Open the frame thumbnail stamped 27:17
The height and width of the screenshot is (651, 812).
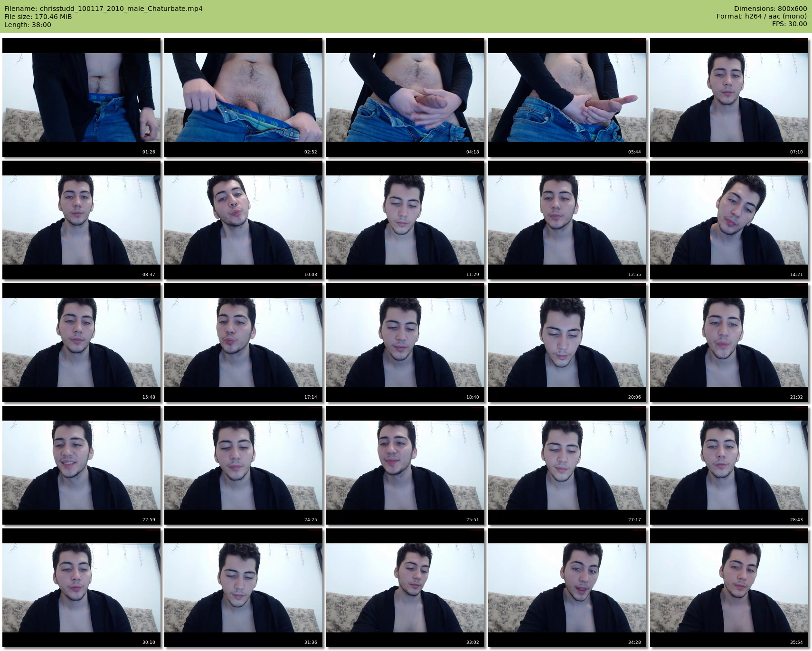567,465
